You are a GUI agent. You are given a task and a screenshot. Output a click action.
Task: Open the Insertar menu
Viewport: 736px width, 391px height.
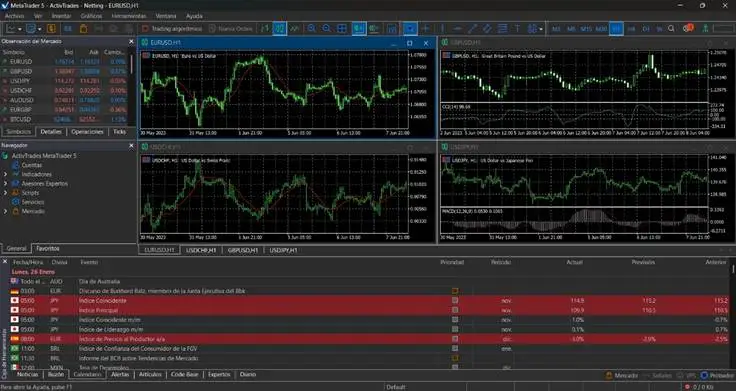point(61,16)
